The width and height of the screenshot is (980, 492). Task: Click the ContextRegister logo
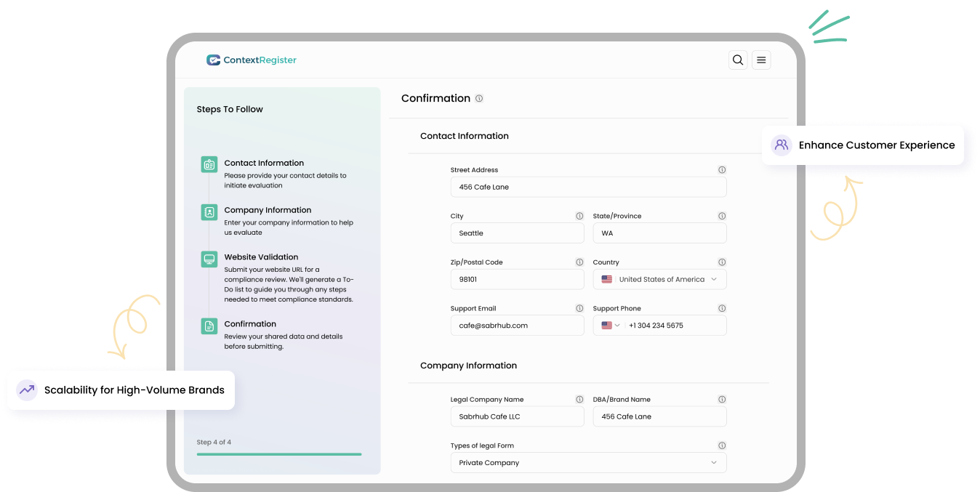point(252,60)
